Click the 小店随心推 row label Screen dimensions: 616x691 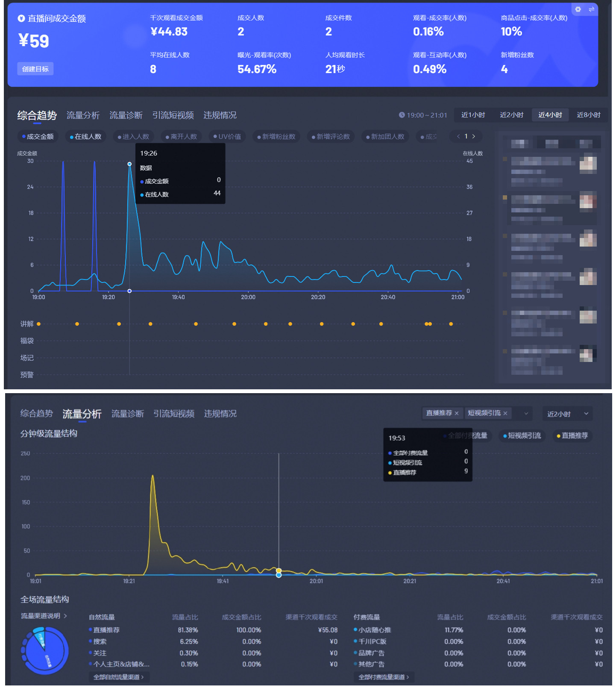click(375, 630)
